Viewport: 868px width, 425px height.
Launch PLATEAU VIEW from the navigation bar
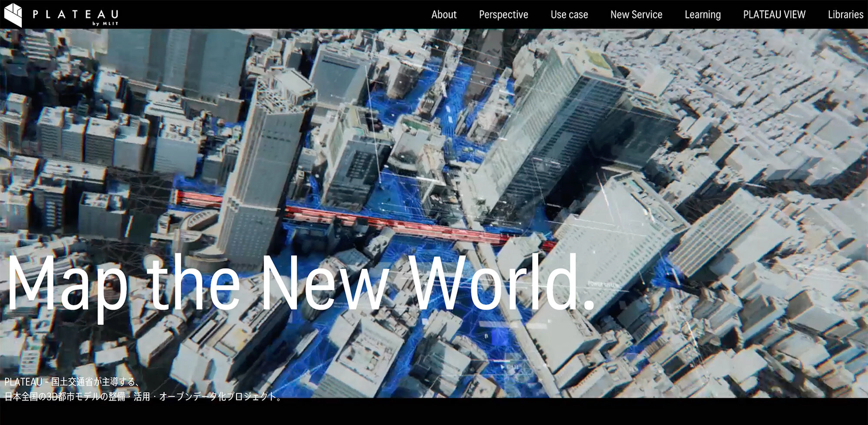(774, 15)
